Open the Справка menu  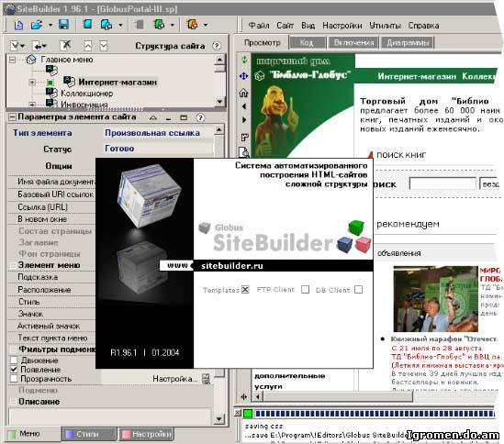pyautogui.click(x=423, y=26)
